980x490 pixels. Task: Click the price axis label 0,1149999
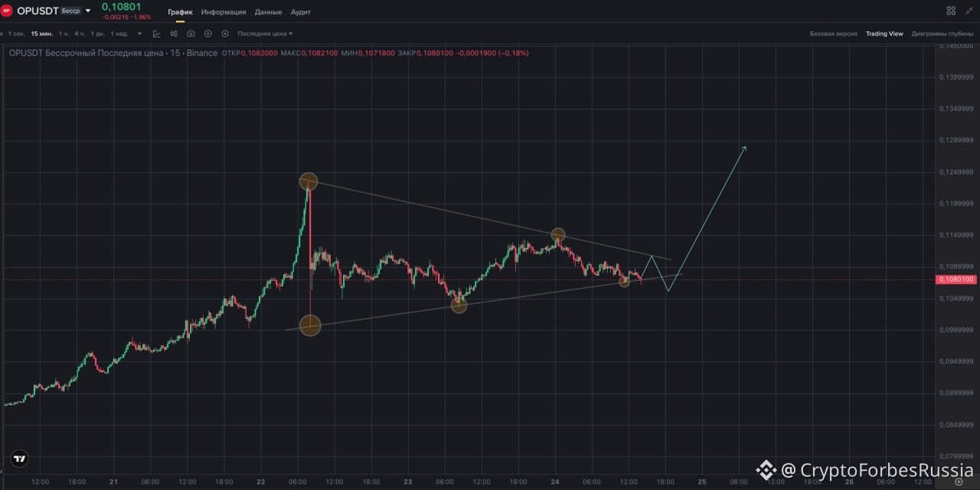pyautogui.click(x=955, y=235)
